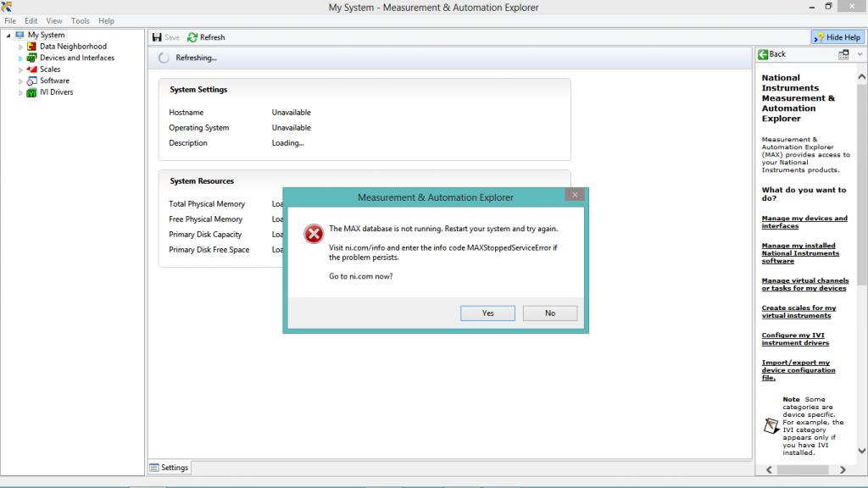Image resolution: width=868 pixels, height=488 pixels.
Task: Open the View menu
Action: click(53, 21)
